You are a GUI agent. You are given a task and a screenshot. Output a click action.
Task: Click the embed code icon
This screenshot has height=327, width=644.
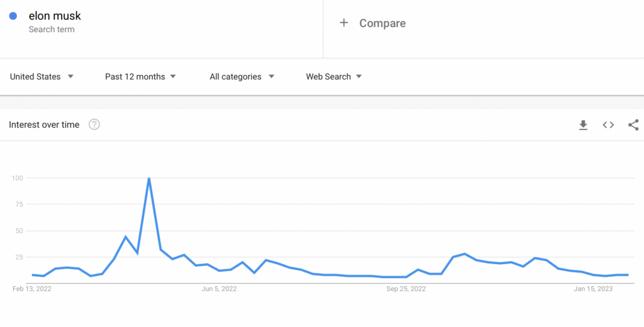pyautogui.click(x=608, y=125)
